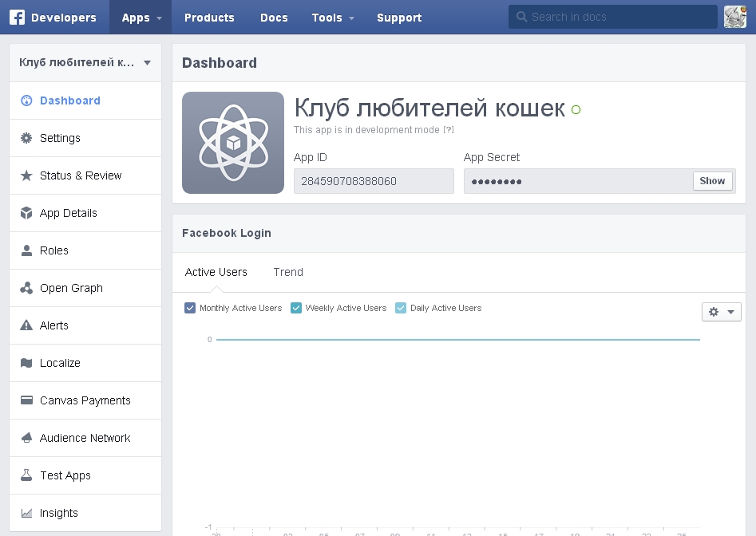Open Open Graph page
The image size is (756, 536).
pos(85,289)
